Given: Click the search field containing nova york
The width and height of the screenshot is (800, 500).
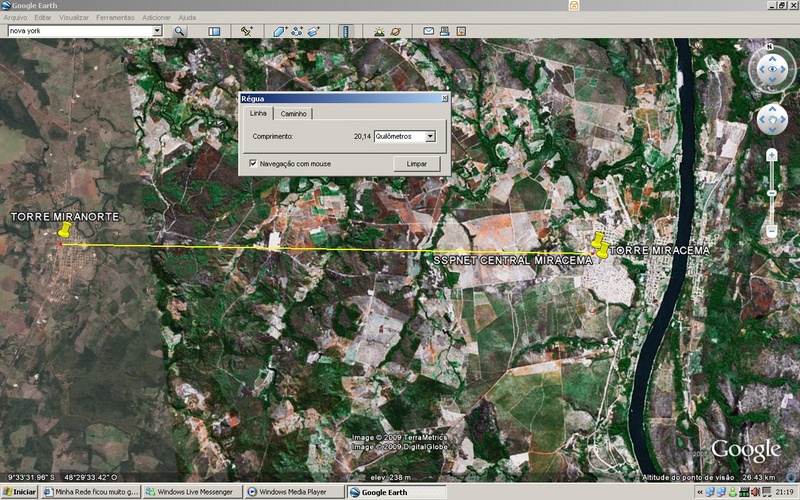Looking at the screenshot, I should [x=80, y=31].
